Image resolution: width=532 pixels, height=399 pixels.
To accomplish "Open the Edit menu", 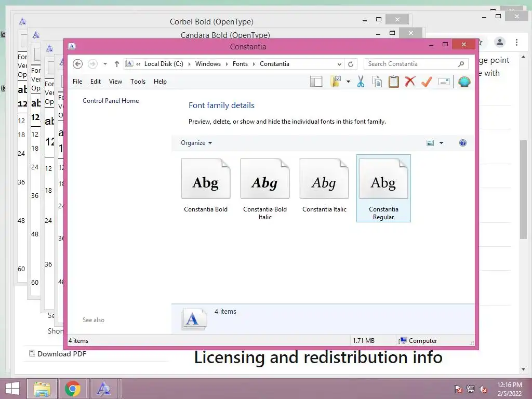I will [96, 82].
